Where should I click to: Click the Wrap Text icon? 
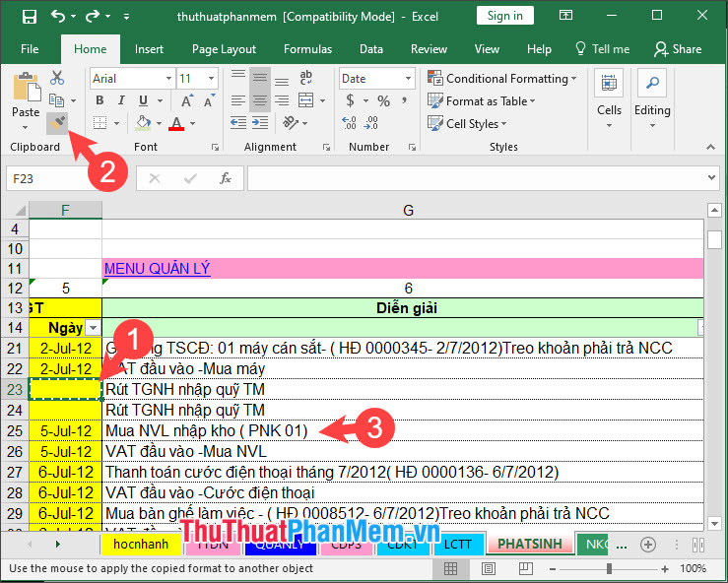point(306,78)
